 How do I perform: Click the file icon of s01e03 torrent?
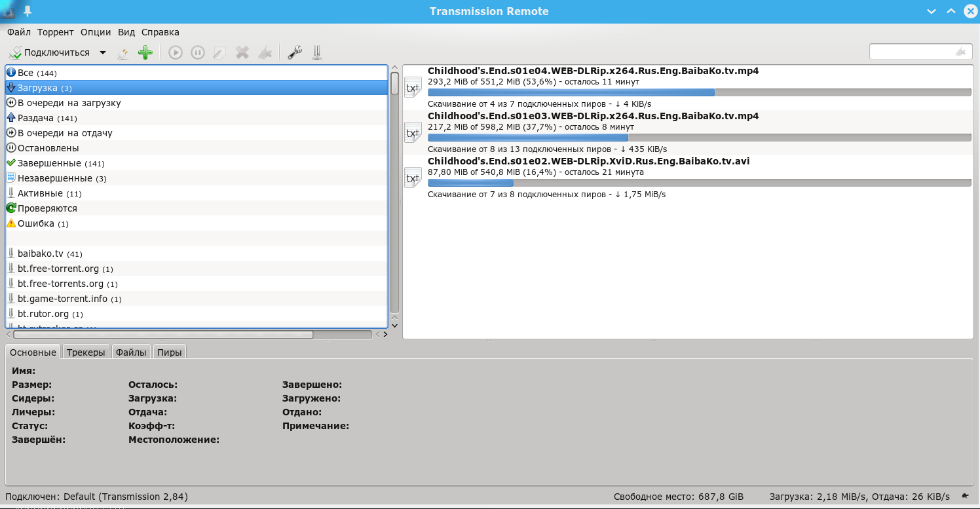coord(413,133)
